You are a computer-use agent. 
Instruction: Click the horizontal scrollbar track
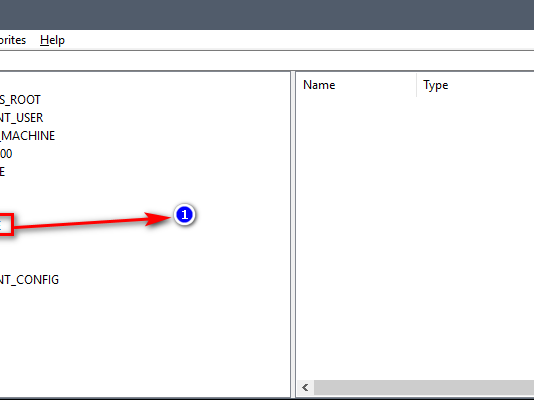[x=424, y=387]
